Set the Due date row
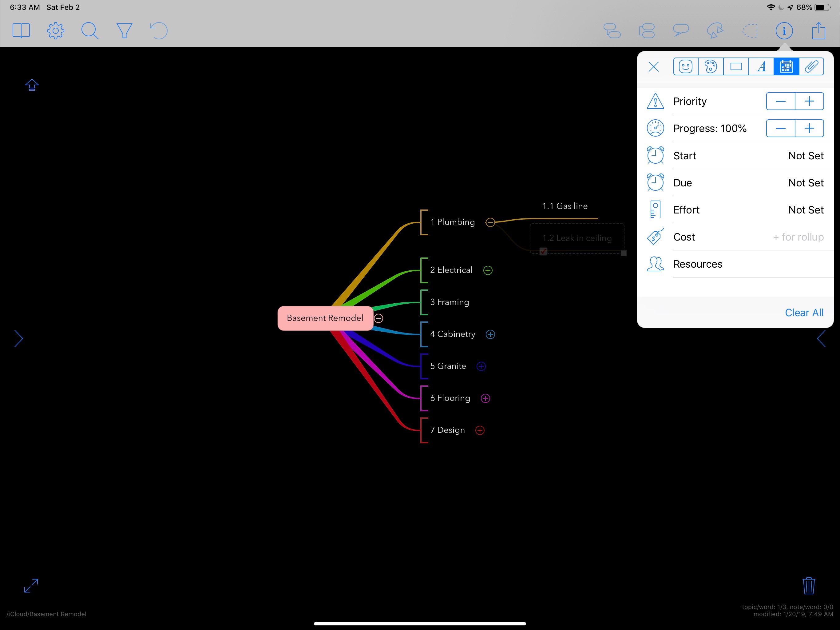The image size is (840, 630). [735, 183]
